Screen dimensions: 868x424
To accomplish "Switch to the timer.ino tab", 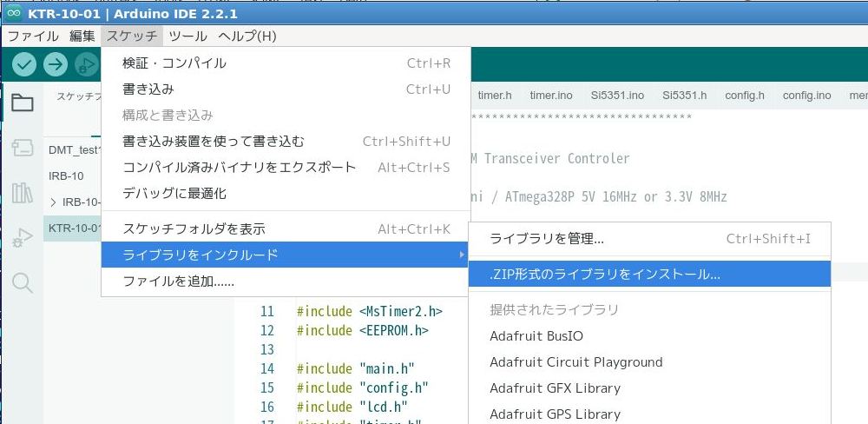I will [x=551, y=96].
